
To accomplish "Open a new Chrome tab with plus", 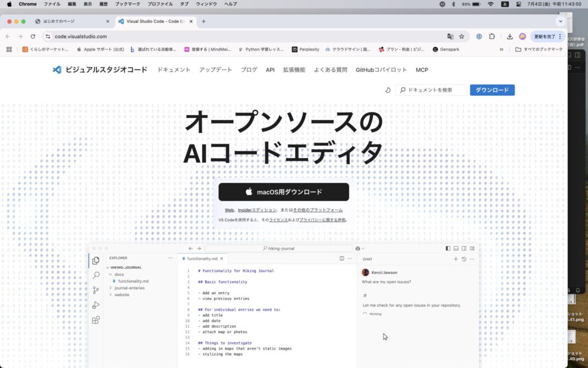I will coord(204,21).
